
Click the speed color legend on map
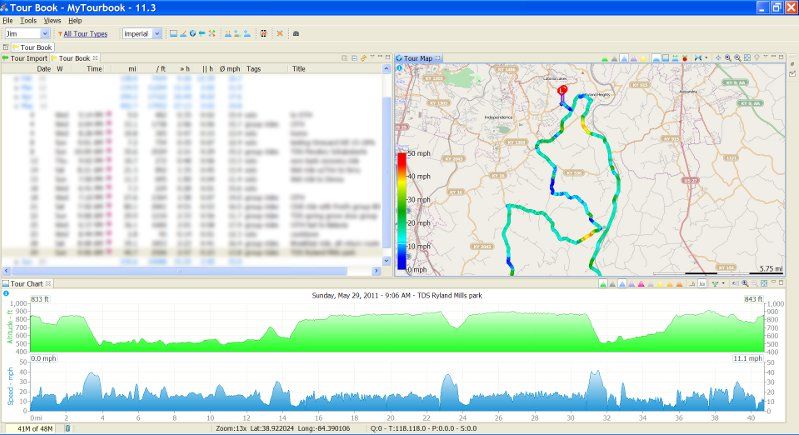coord(402,211)
